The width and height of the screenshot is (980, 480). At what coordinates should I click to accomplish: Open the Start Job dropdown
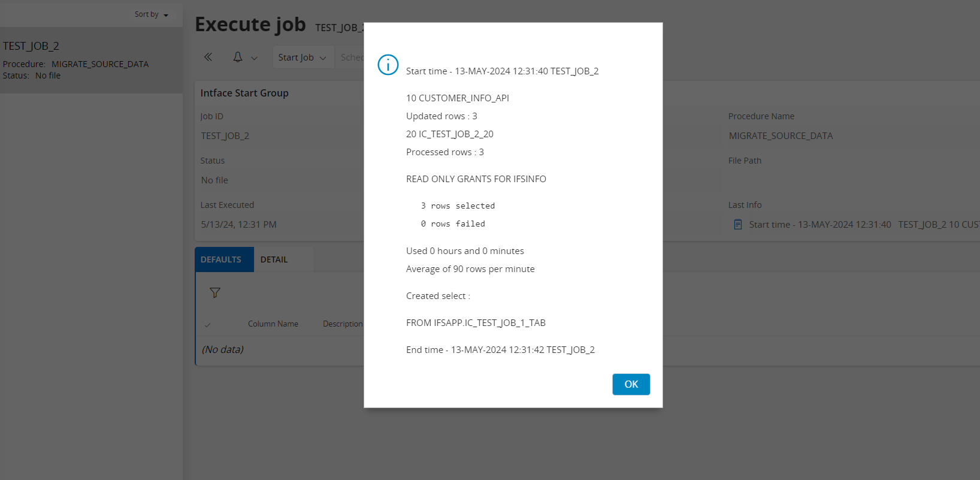[303, 58]
